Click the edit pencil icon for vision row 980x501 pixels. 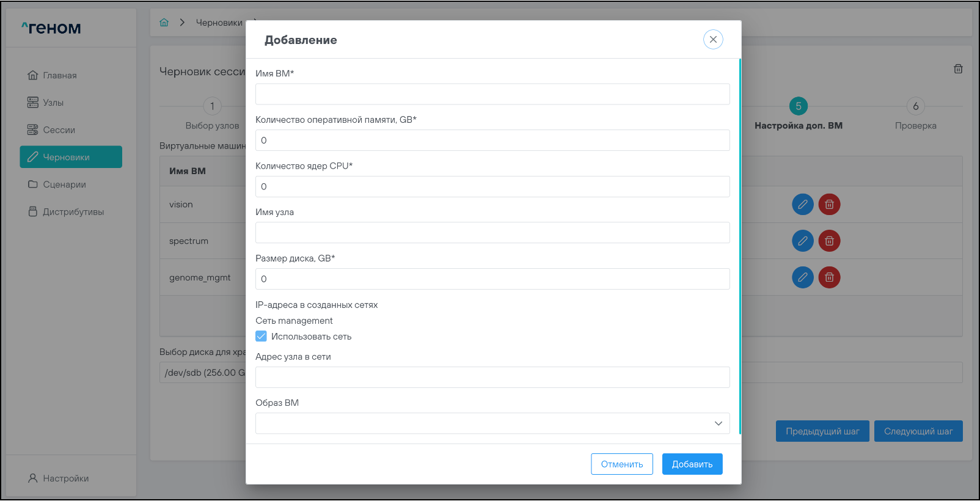[802, 205]
